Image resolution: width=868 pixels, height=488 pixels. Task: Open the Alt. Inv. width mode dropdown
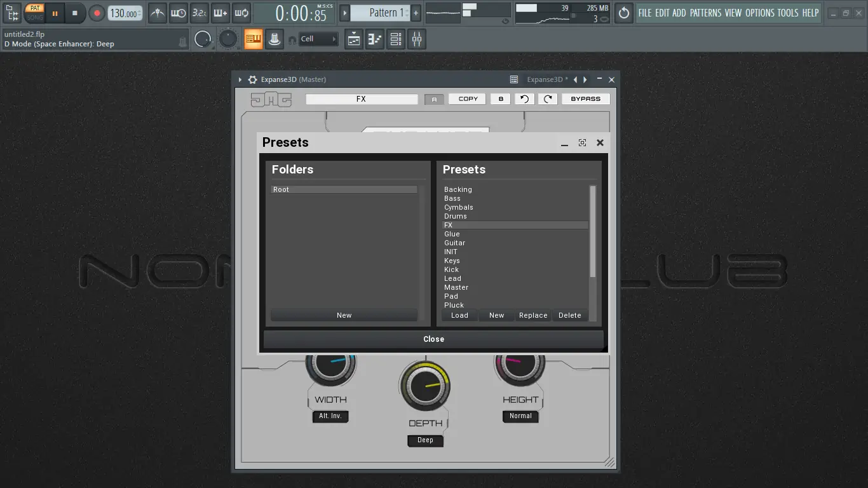click(x=330, y=416)
